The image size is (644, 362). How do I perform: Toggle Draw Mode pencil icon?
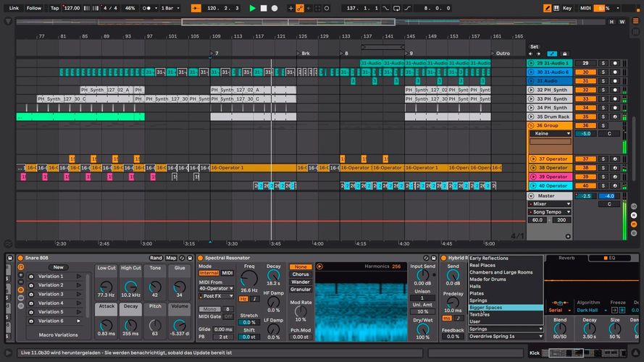click(x=547, y=8)
